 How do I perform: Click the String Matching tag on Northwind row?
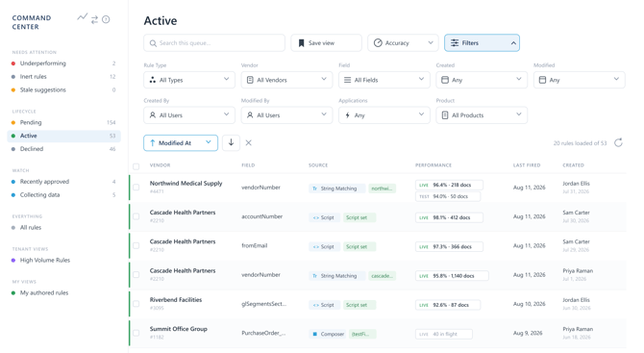pyautogui.click(x=336, y=189)
